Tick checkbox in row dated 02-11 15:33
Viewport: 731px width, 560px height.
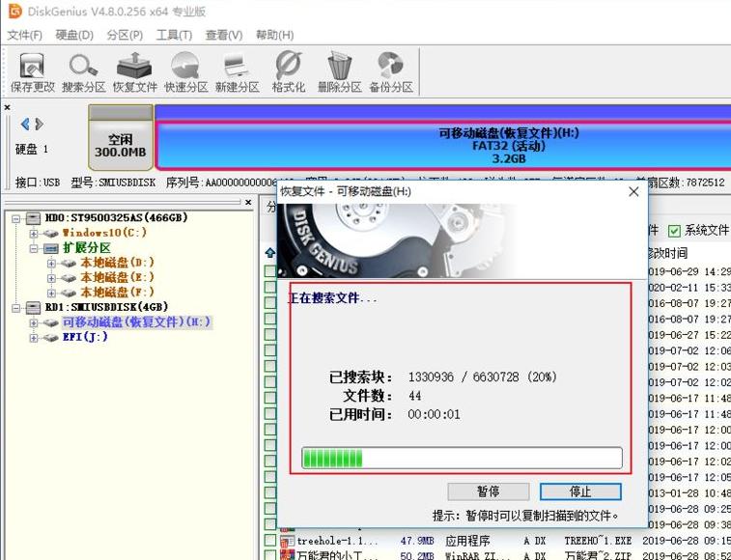click(x=270, y=287)
